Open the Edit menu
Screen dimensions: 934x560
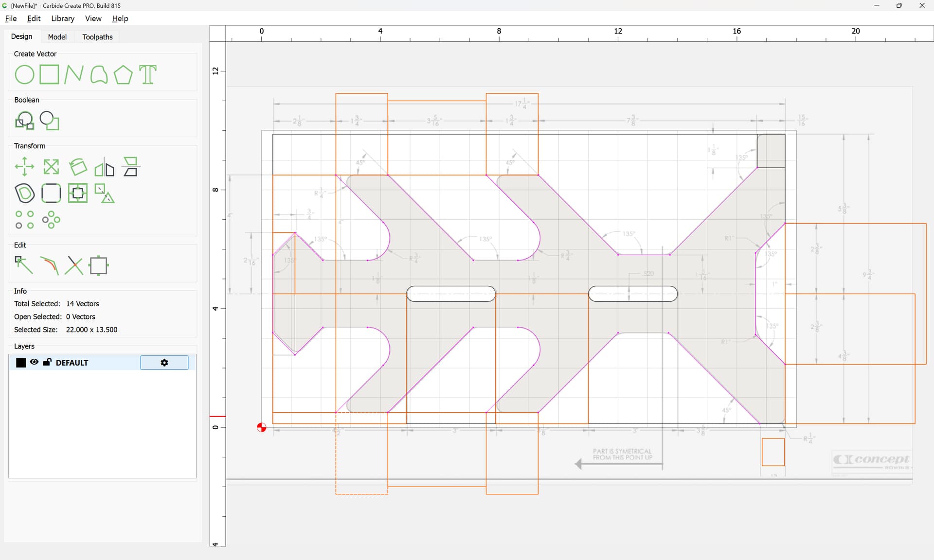tap(34, 18)
